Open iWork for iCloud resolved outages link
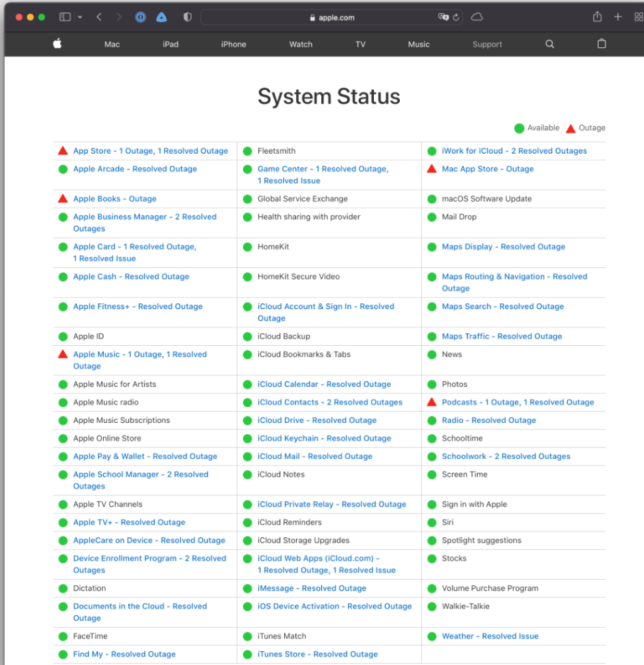The height and width of the screenshot is (665, 644). pyautogui.click(x=514, y=150)
